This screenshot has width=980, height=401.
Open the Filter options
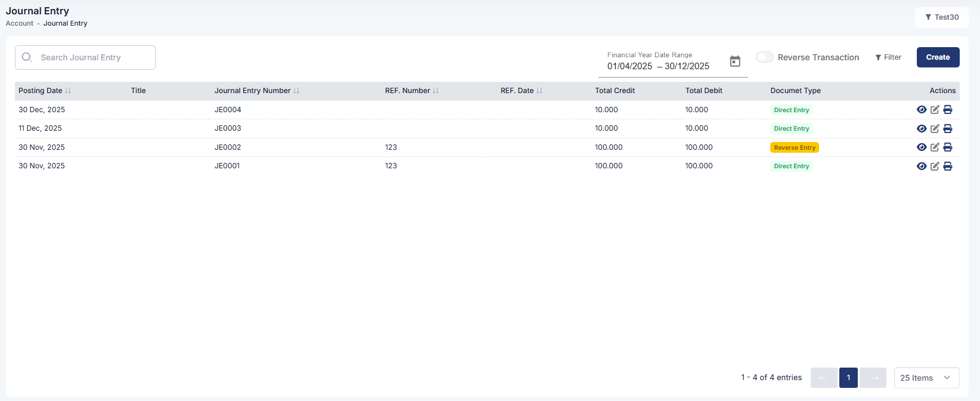888,57
